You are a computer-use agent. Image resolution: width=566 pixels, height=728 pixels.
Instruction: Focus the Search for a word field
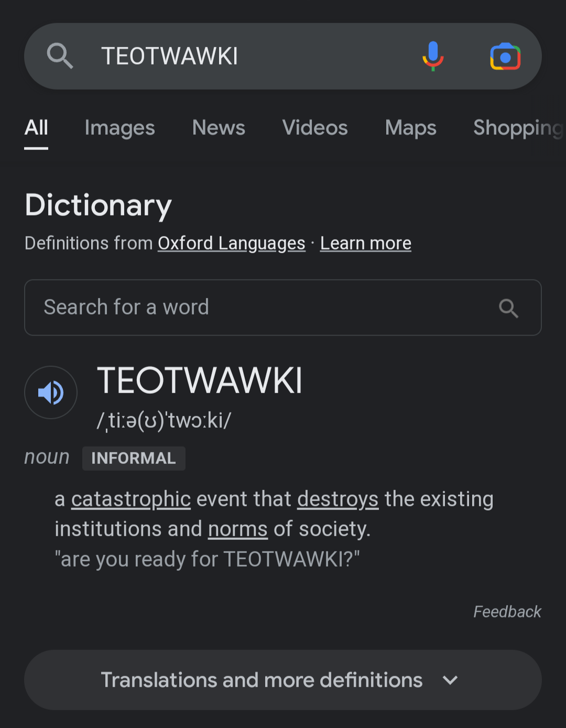pos(283,308)
